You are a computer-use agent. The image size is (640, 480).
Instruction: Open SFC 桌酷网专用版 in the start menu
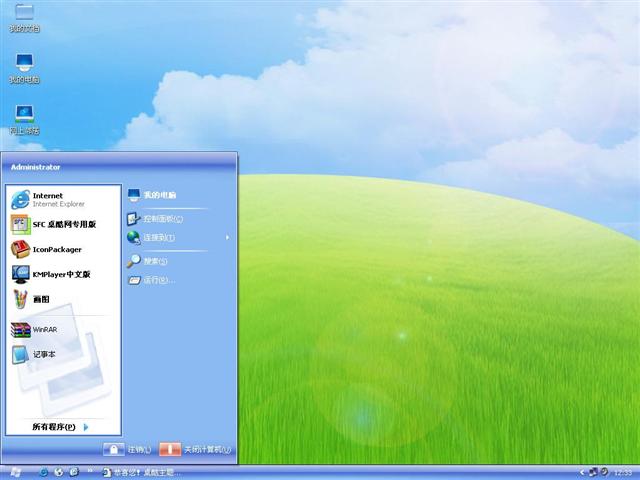54,224
